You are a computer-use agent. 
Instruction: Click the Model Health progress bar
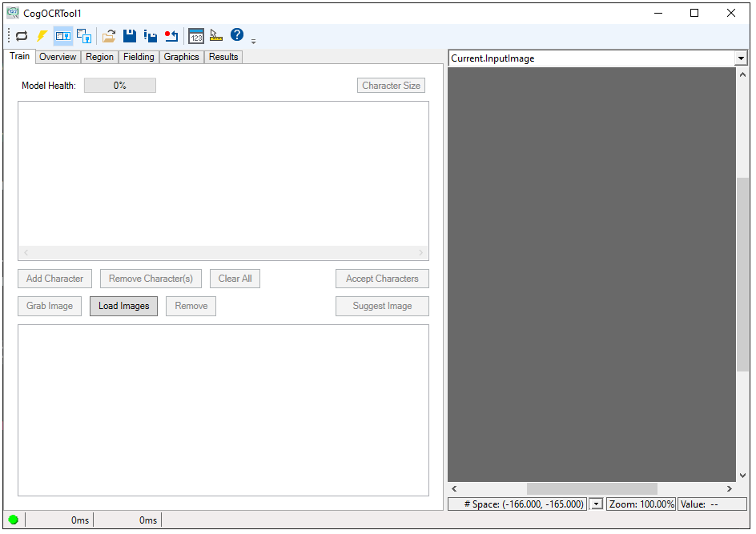tap(120, 86)
